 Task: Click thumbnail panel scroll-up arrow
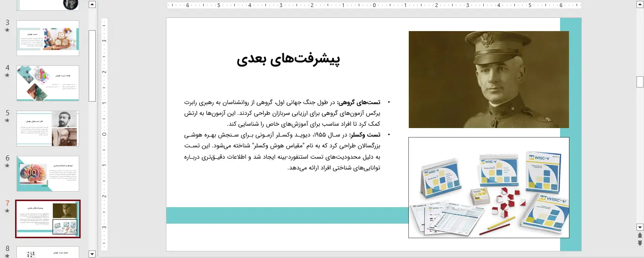coord(92,5)
